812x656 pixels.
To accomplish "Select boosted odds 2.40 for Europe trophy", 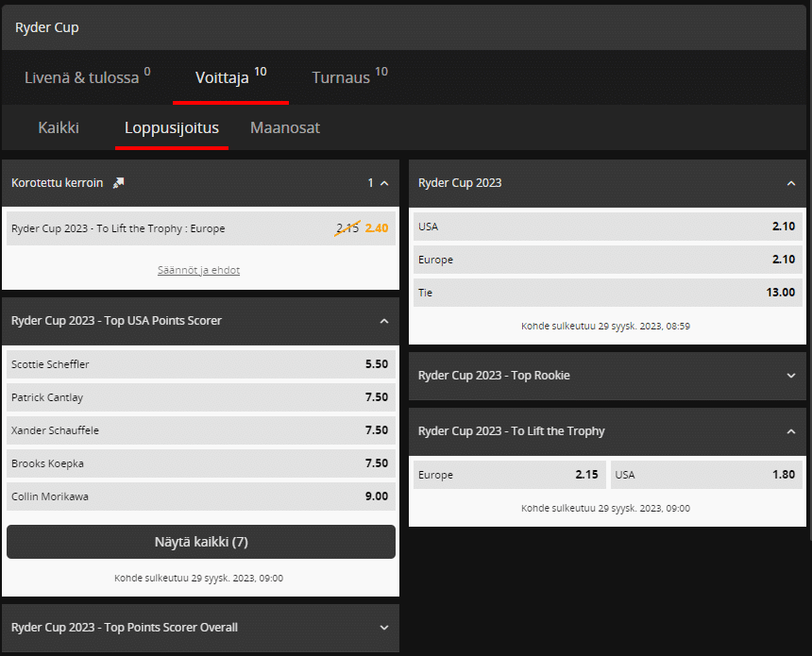I will [x=201, y=228].
